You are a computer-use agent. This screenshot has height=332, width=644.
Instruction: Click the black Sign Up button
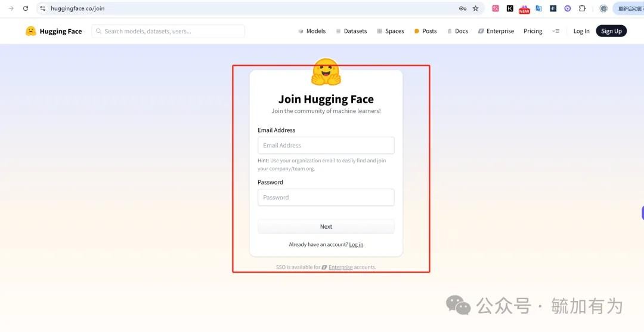click(x=611, y=31)
